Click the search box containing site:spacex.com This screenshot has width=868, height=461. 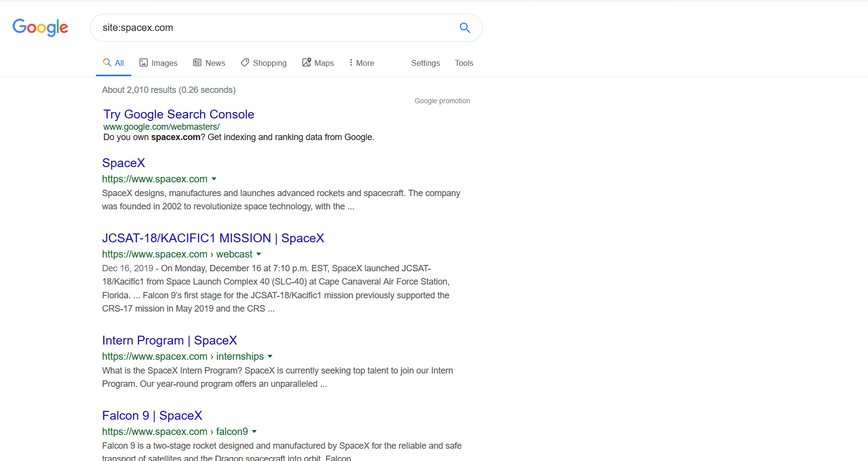[x=286, y=28]
